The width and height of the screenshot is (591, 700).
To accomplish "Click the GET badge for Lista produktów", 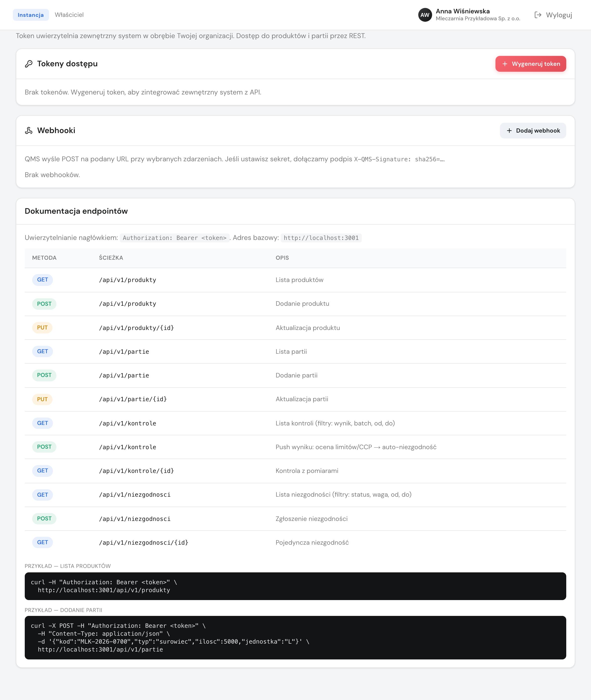I will pos(43,280).
